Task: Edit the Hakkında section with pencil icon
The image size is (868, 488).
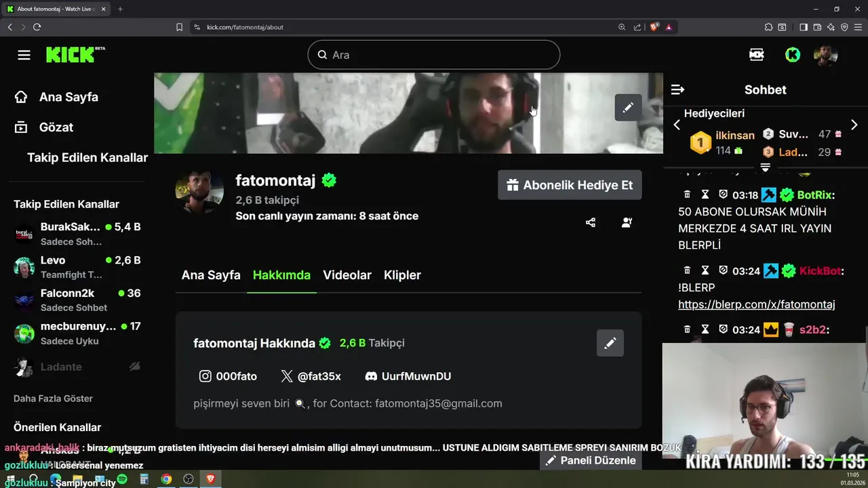Action: coord(610,343)
